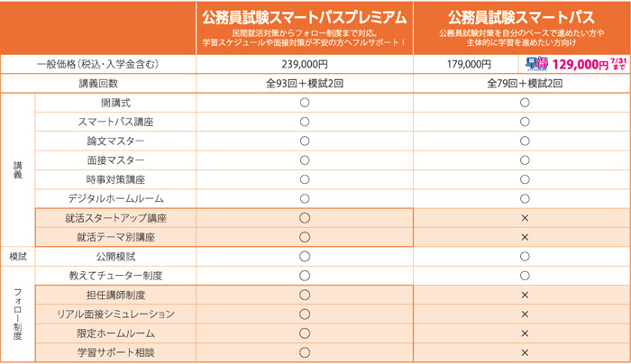Viewport: 631px width, 364px height.
Task: Click the 179,000円 regular price
Action: [469, 64]
